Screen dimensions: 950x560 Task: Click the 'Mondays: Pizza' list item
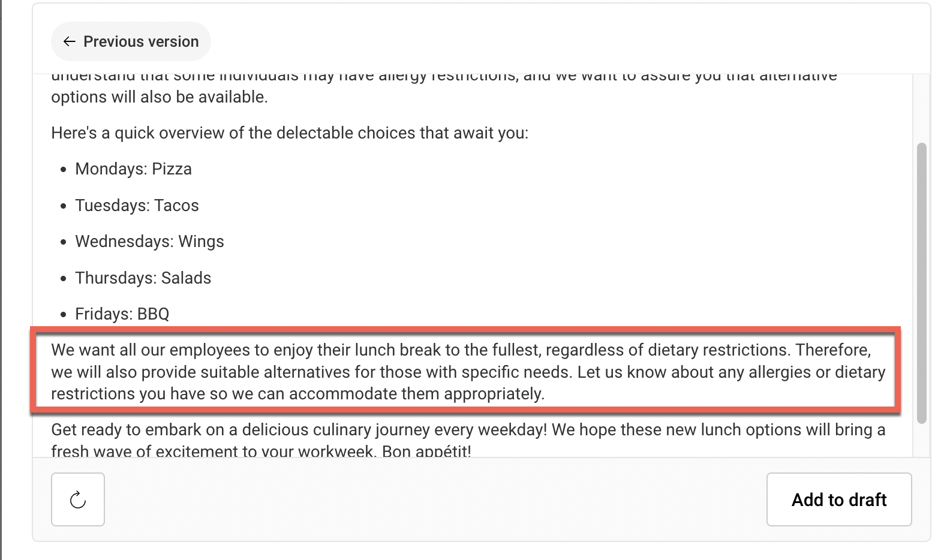[133, 169]
